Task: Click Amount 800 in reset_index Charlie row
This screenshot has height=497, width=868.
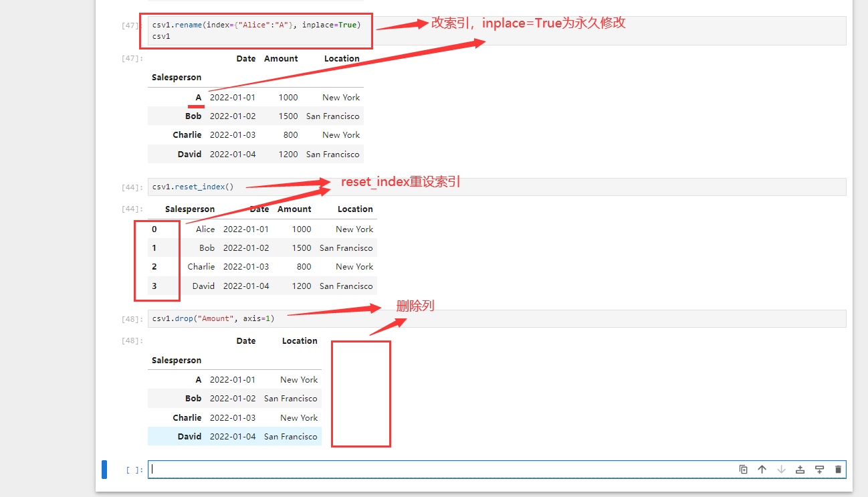Action: (x=304, y=266)
